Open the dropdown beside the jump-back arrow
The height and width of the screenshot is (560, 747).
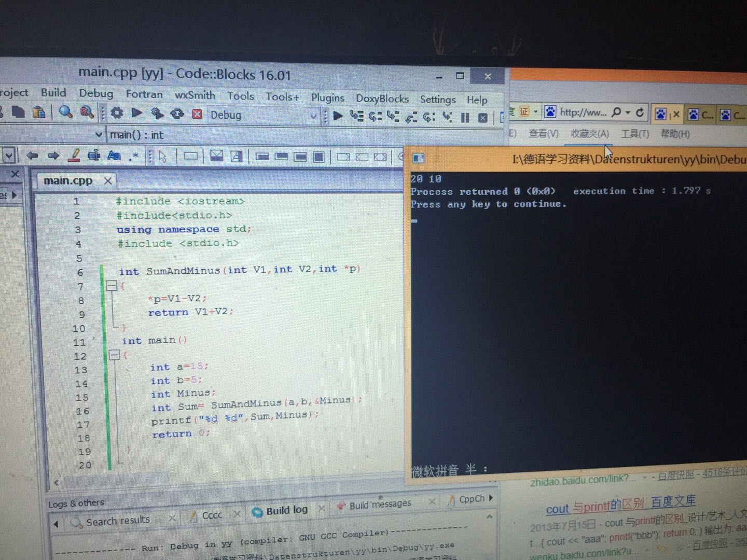point(9,155)
